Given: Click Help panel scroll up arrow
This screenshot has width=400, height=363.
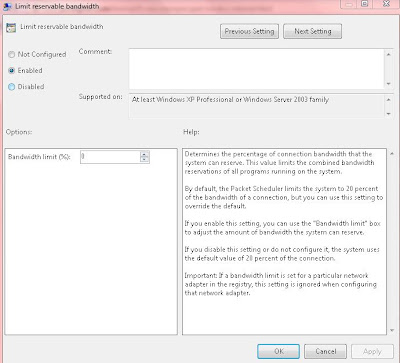Looking at the screenshot, I should click(x=392, y=153).
